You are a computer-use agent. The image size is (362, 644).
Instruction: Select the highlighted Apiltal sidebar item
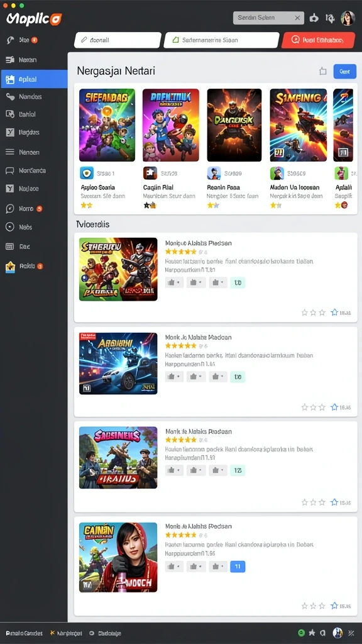click(34, 79)
